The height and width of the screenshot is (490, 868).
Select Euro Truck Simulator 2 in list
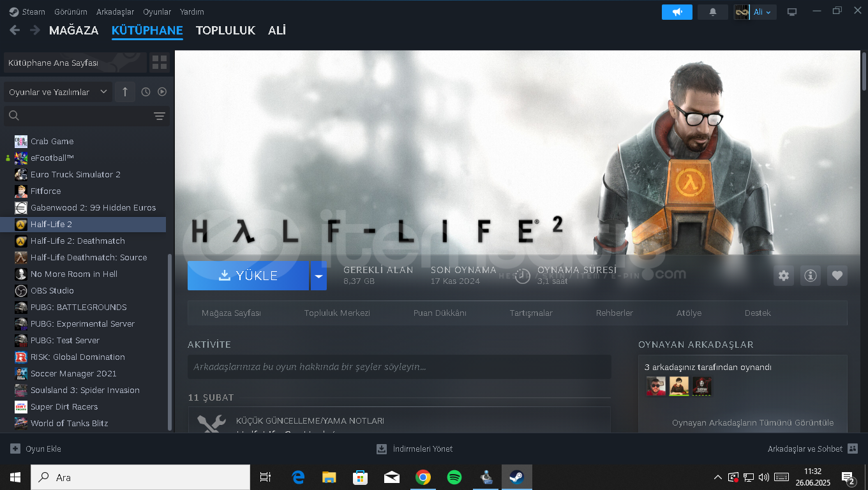(x=84, y=174)
